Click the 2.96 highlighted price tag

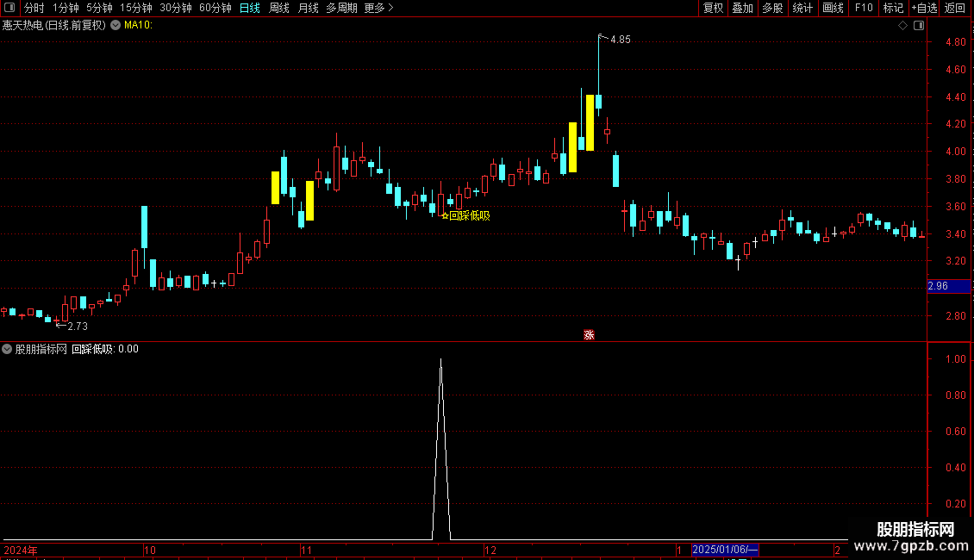click(948, 286)
